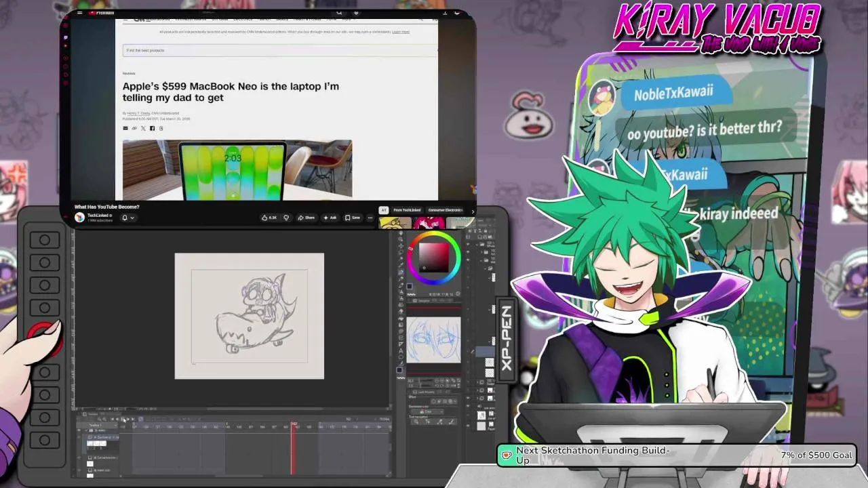Select the All chip in YouTube recommendations
The image size is (868, 488).
point(383,210)
